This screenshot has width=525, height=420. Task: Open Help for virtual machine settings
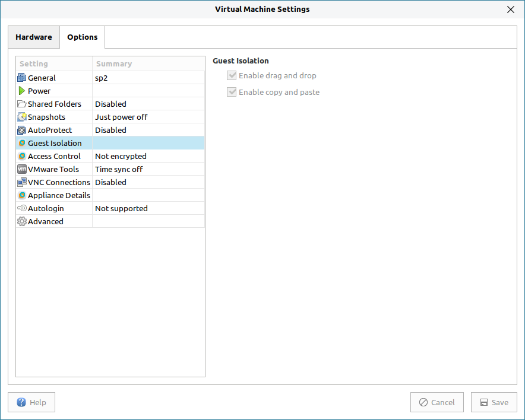click(x=31, y=402)
